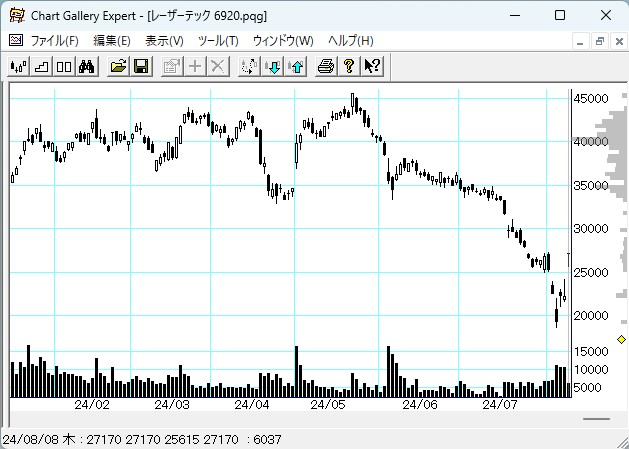Click the open folder icon

118,66
